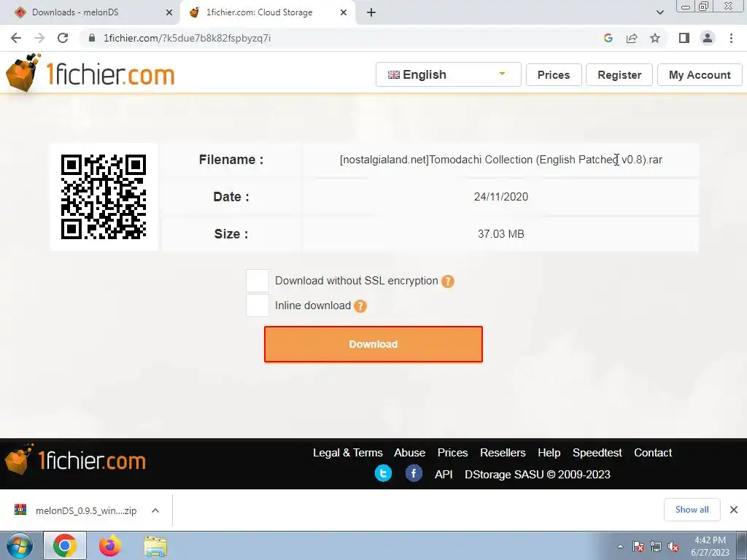Image resolution: width=747 pixels, height=560 pixels.
Task: Click the date value 24/11/2020
Action: 500,197
